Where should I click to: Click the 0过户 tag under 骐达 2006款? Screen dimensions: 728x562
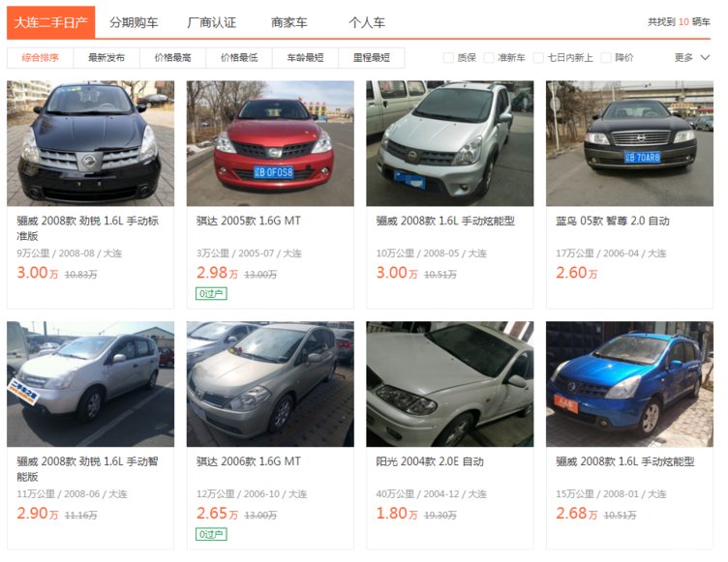[x=211, y=535]
